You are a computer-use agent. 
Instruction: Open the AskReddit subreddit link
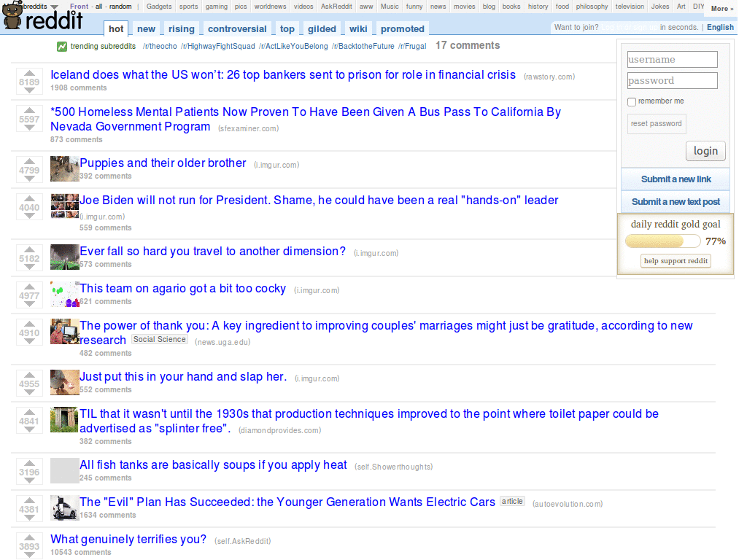(336, 7)
